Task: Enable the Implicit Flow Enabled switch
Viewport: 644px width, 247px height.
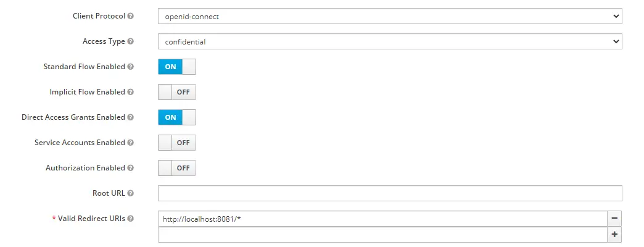Action: [177, 92]
